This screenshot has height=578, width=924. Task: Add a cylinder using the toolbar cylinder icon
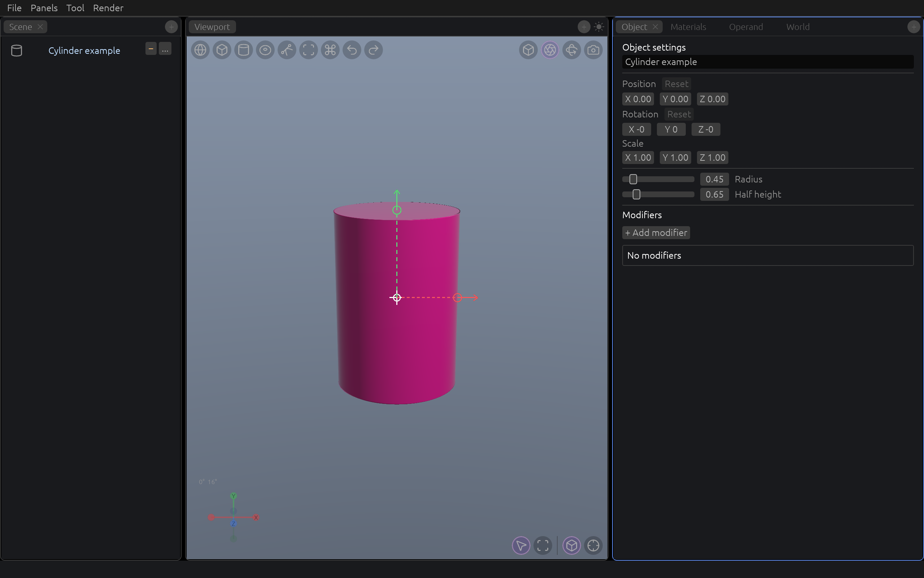tap(244, 50)
